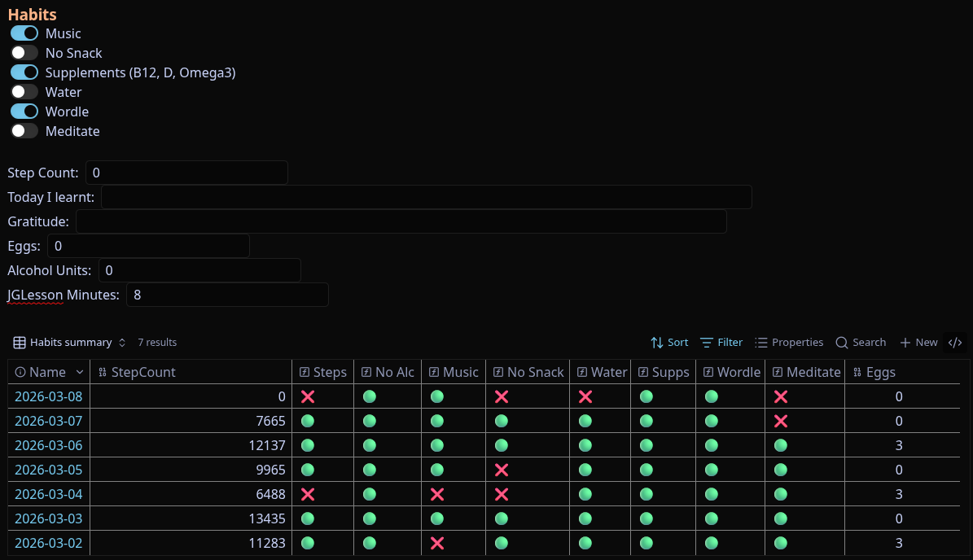This screenshot has height=560, width=973.
Task: Select the Eggs column header
Action: 880,372
